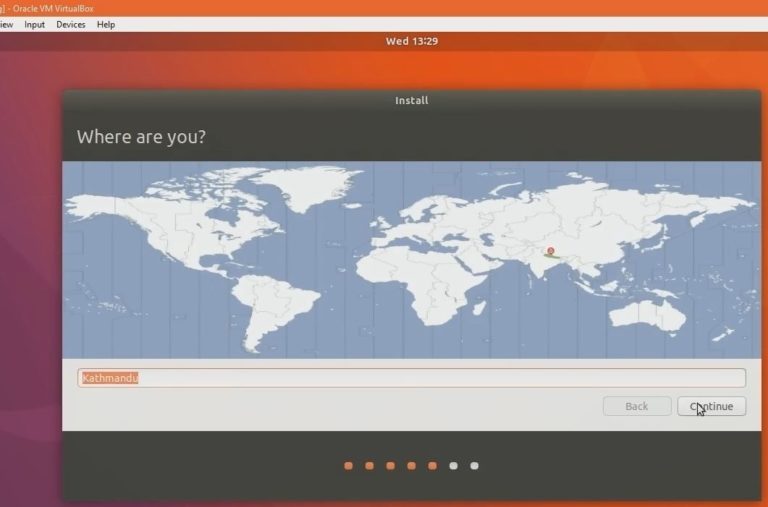Click the Wed 13:29 clock in top bar
The image size is (768, 507).
pos(412,41)
